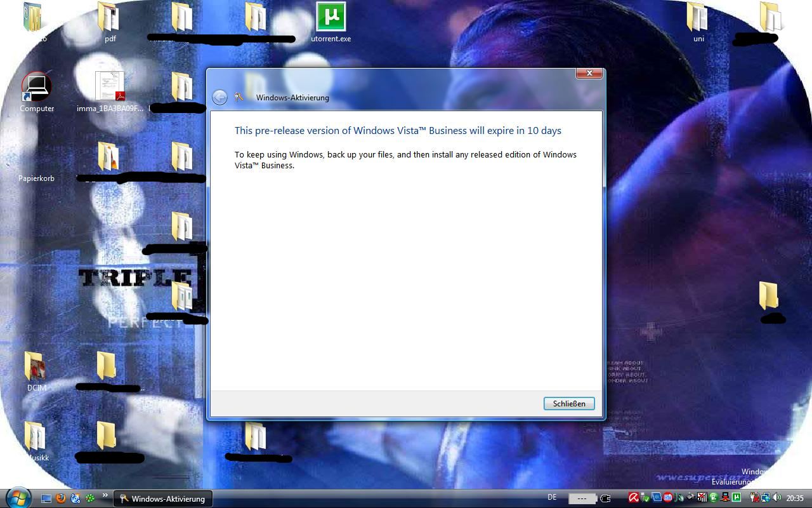Image resolution: width=812 pixels, height=508 pixels.
Task: Select the Musikk folder on the desktop
Action: (x=36, y=441)
